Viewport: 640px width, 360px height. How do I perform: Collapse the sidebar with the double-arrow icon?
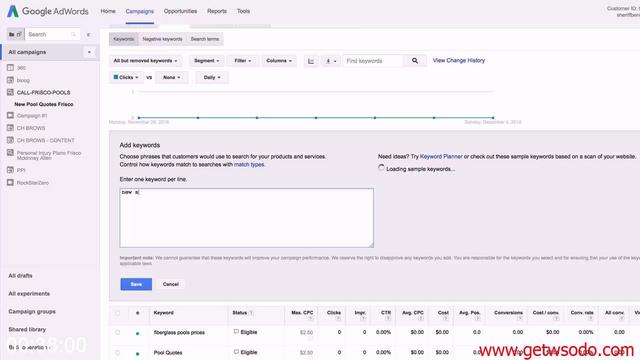tap(89, 35)
